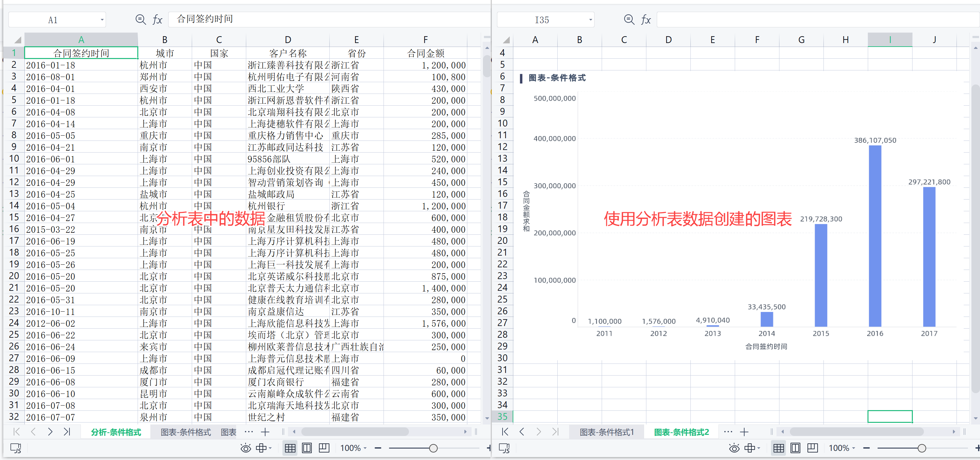Image resolution: width=980 pixels, height=460 pixels.
Task: Click the zoom slider handle in the right window
Action: pyautogui.click(x=921, y=448)
